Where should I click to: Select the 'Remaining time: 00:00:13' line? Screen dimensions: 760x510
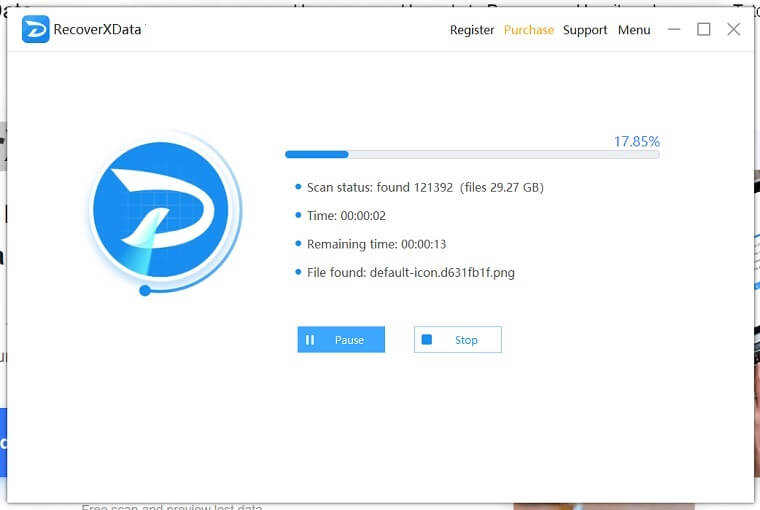376,244
